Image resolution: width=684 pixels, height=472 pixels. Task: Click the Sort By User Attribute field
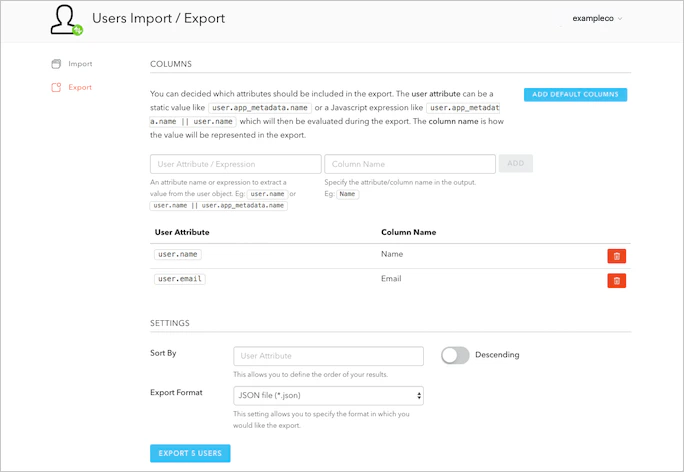click(x=328, y=356)
